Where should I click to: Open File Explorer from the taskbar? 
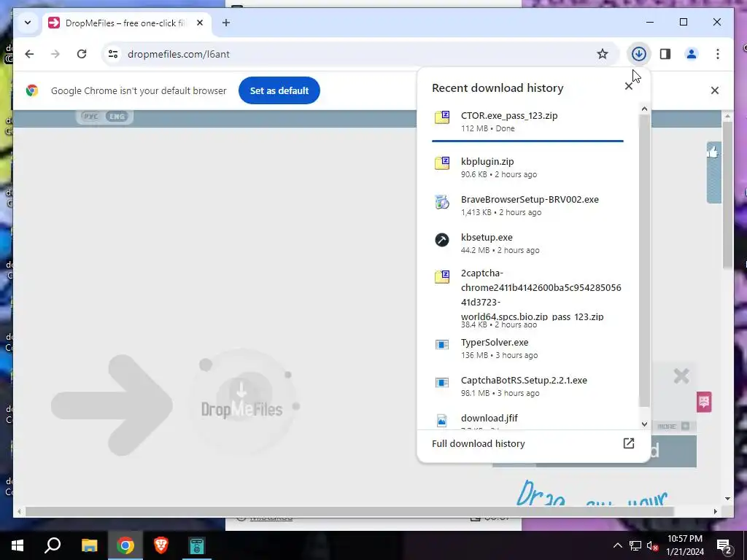[x=89, y=545]
